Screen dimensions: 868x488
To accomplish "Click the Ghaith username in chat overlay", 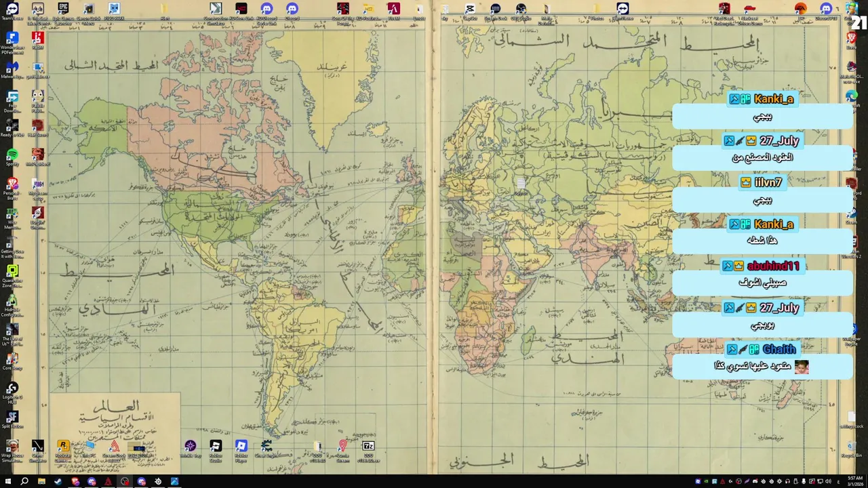I will click(x=779, y=349).
